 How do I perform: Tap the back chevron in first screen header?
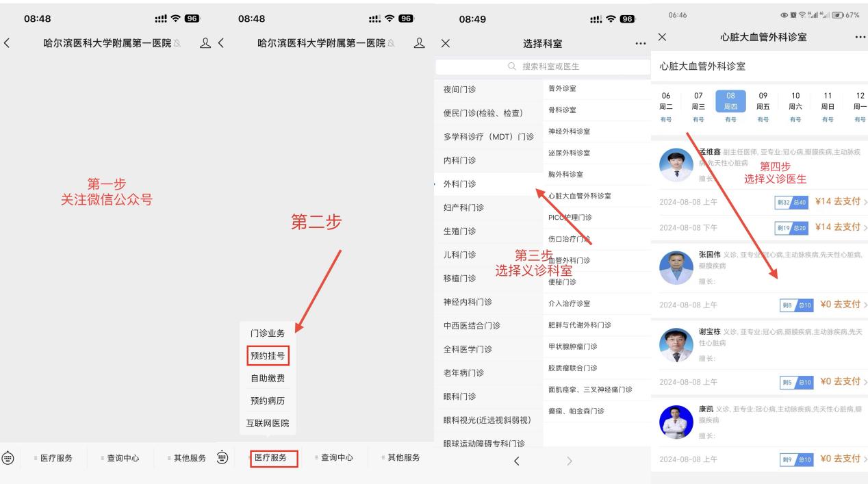(x=7, y=43)
